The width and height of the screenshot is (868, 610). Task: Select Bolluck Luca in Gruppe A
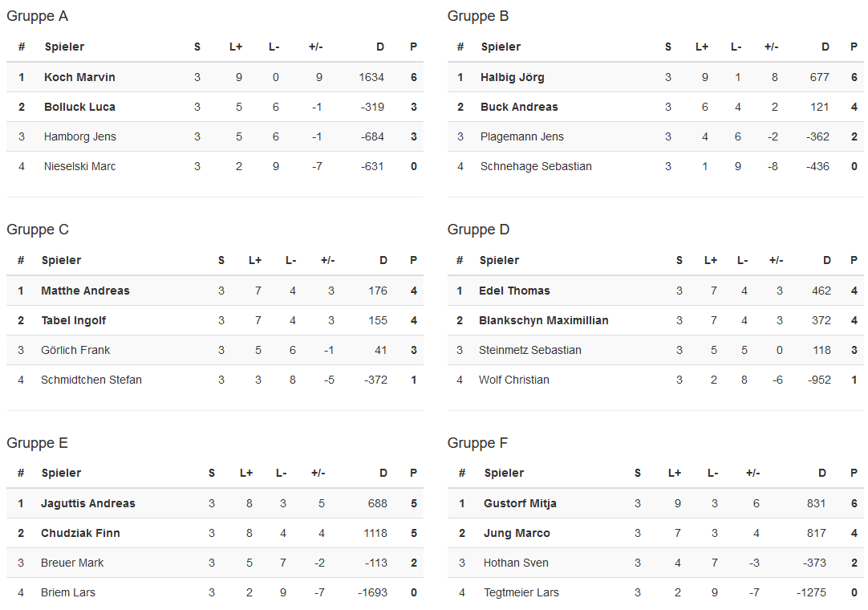[x=79, y=108]
